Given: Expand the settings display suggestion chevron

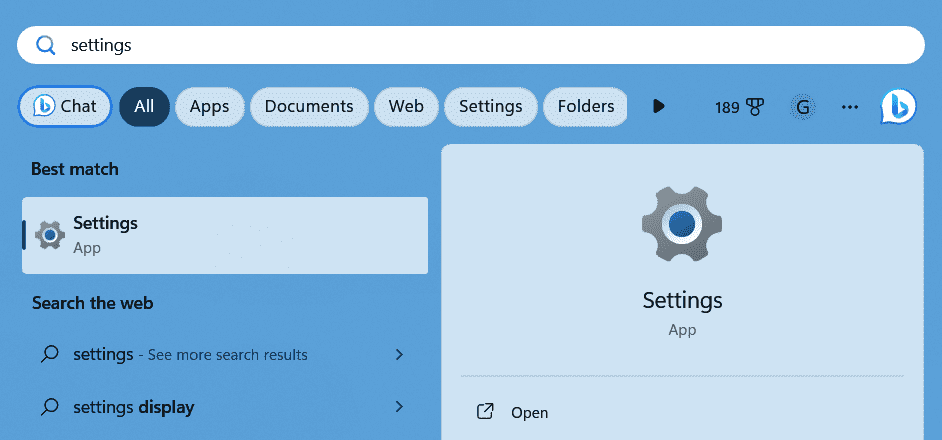Looking at the screenshot, I should 399,407.
